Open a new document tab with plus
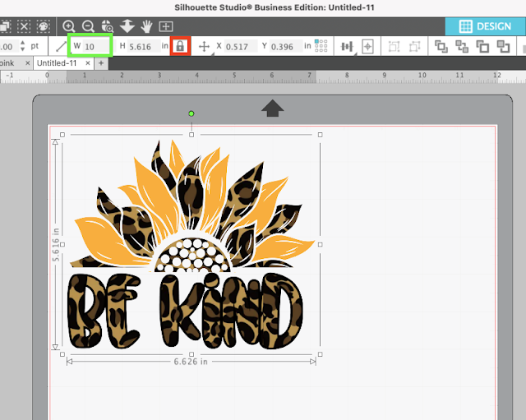The width and height of the screenshot is (526, 420). pyautogui.click(x=101, y=63)
